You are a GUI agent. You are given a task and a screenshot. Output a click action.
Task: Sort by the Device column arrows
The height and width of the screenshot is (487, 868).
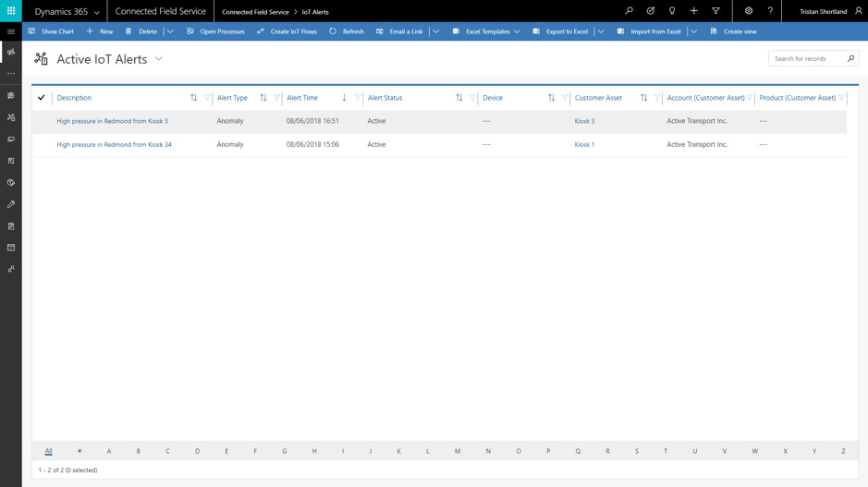point(551,97)
